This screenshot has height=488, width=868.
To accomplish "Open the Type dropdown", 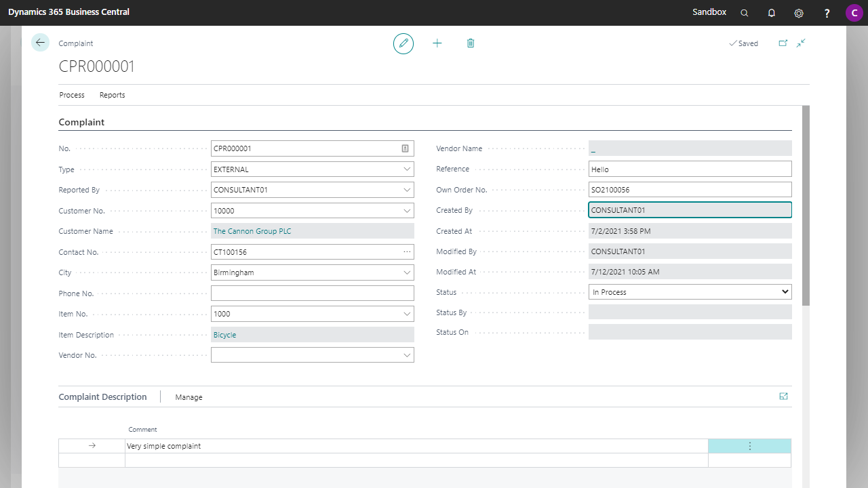I will pos(408,169).
